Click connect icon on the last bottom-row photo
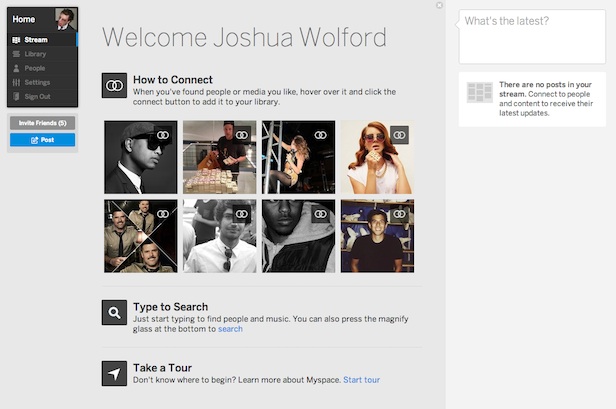The width and height of the screenshot is (616, 409). click(399, 213)
